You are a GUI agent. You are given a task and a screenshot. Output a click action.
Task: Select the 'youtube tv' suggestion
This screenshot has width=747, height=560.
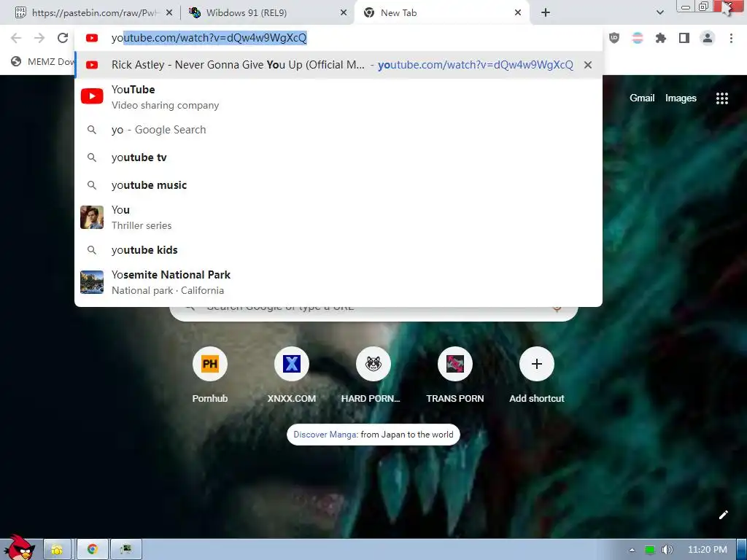tap(338, 157)
